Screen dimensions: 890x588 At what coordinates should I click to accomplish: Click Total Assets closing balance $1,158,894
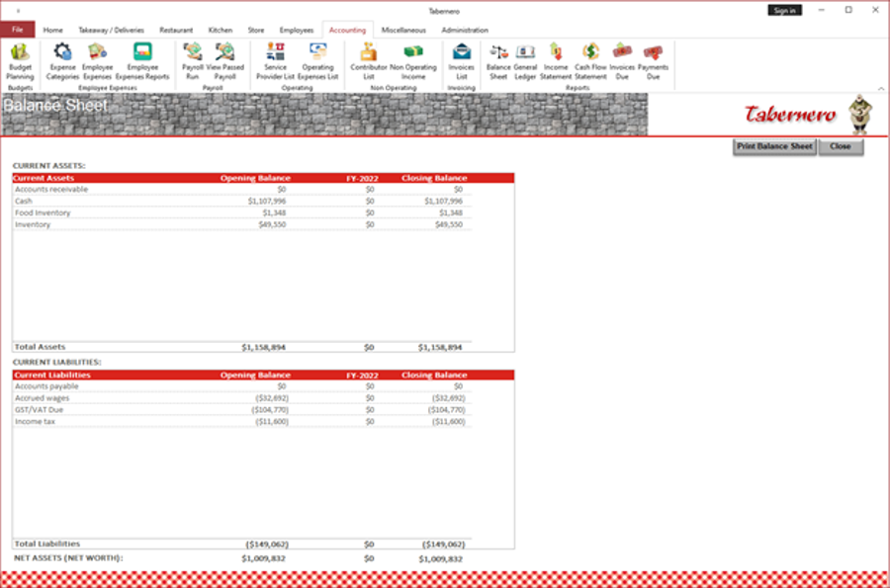pos(440,347)
